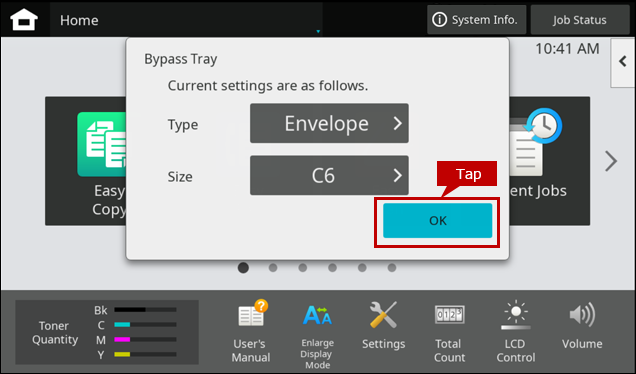
Task: Open Easy Copy mode icon
Action: pos(101,144)
